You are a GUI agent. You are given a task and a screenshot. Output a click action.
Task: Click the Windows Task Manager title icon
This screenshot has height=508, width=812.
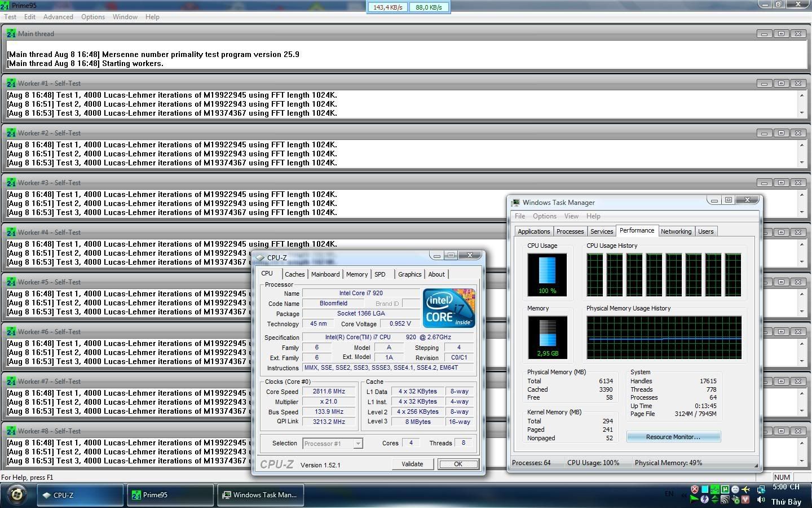click(515, 203)
